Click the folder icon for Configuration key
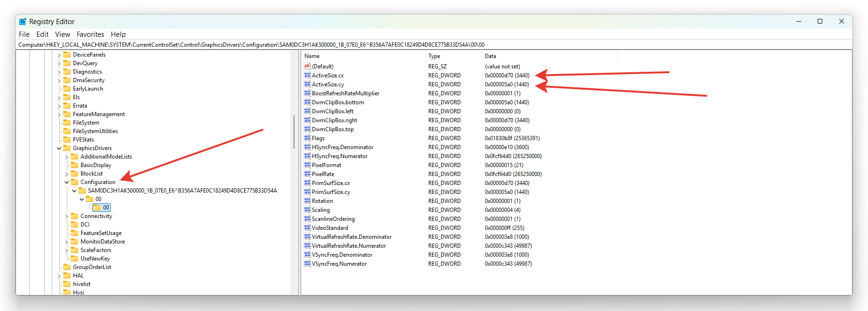The height and width of the screenshot is (311, 868). [74, 182]
